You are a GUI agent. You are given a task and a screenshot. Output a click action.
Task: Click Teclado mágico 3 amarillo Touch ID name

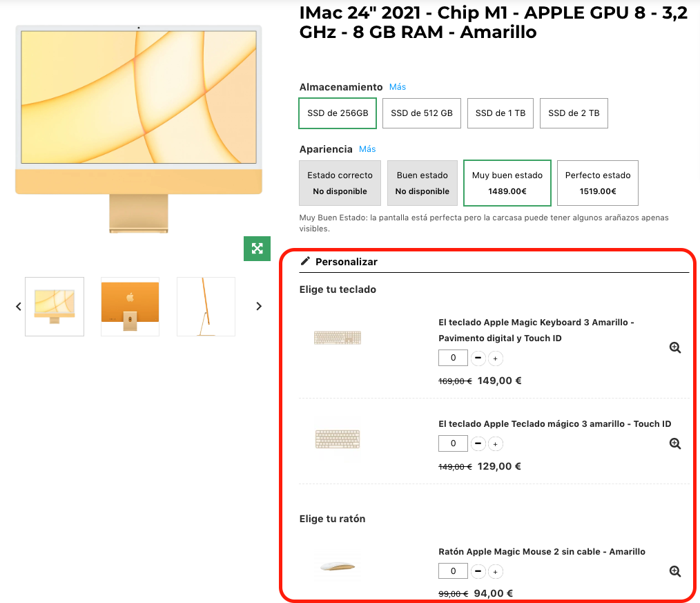[x=554, y=423]
